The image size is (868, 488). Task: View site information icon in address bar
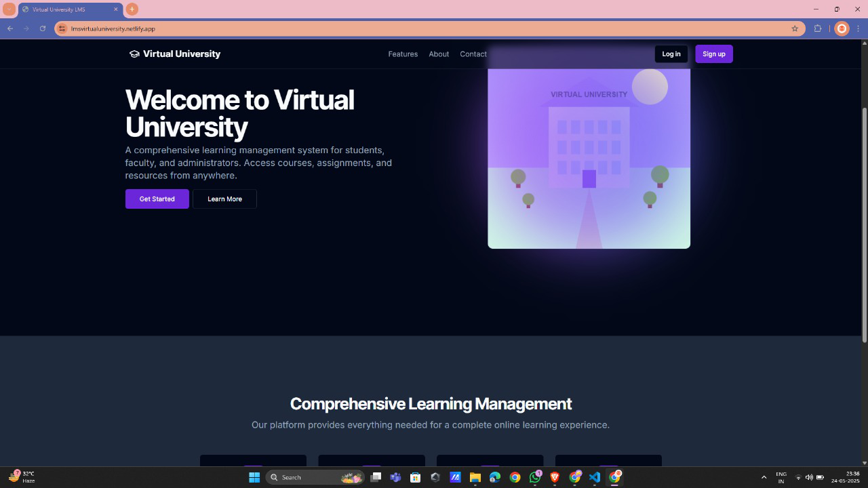(62, 28)
